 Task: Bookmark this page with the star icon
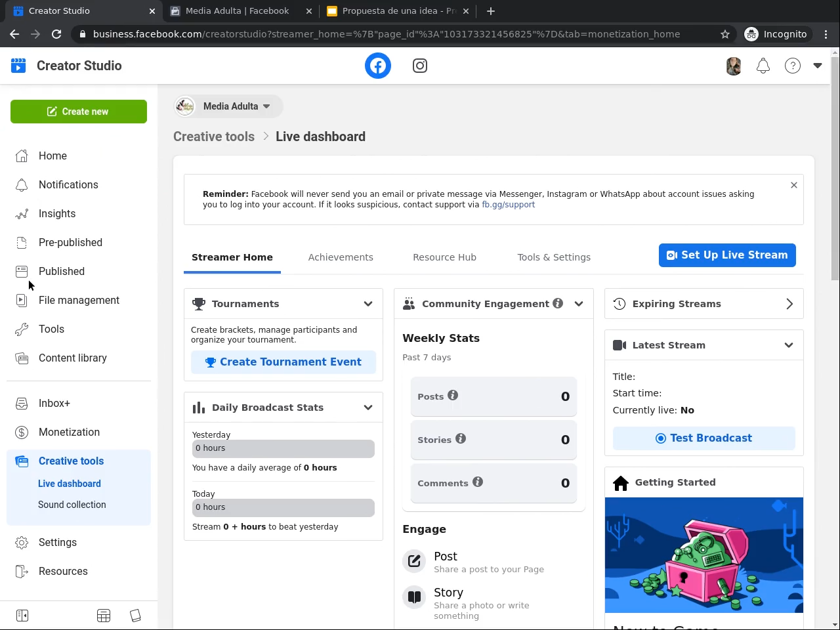725,34
